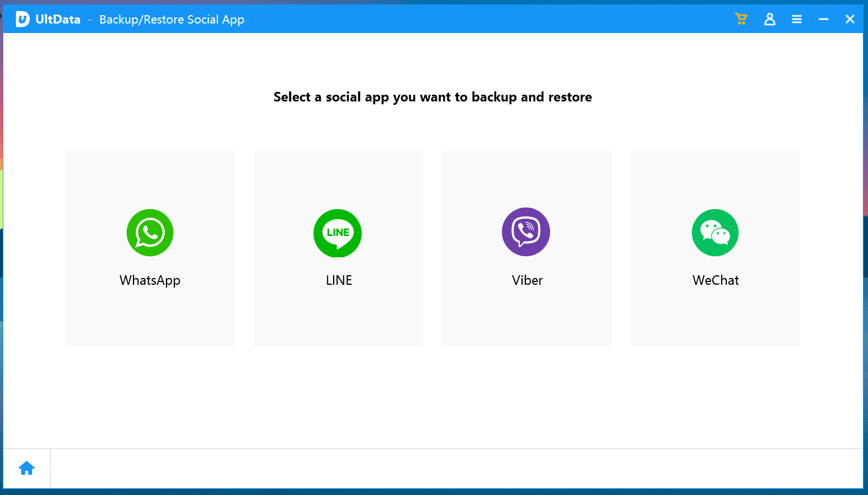Open the user account icon

(x=770, y=19)
